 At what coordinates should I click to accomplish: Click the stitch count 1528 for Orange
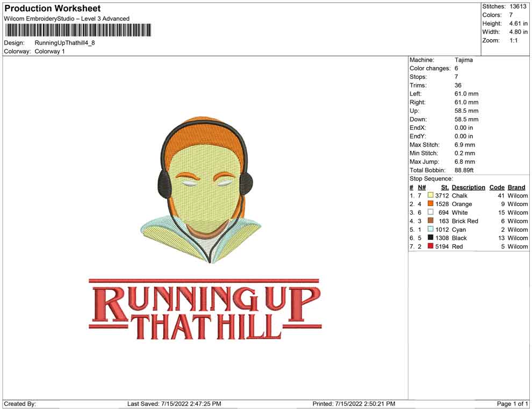pyautogui.click(x=442, y=204)
